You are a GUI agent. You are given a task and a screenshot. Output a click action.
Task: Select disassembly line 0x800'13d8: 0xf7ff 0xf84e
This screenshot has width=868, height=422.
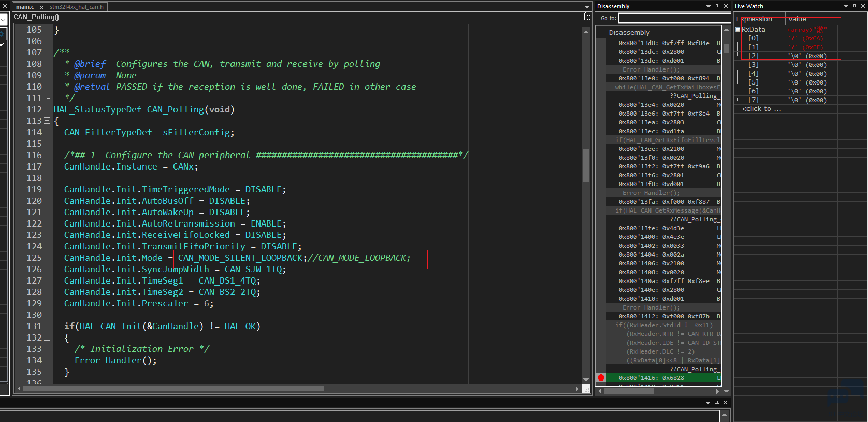pyautogui.click(x=663, y=43)
